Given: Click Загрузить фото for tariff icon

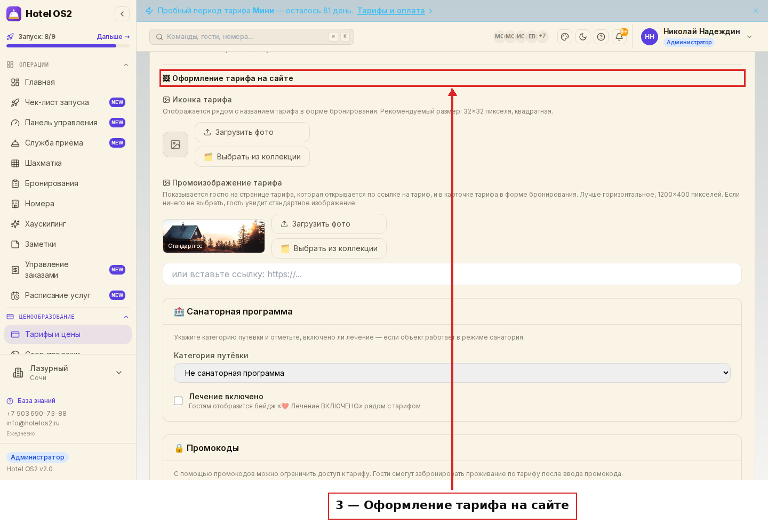Looking at the screenshot, I should click(252, 132).
